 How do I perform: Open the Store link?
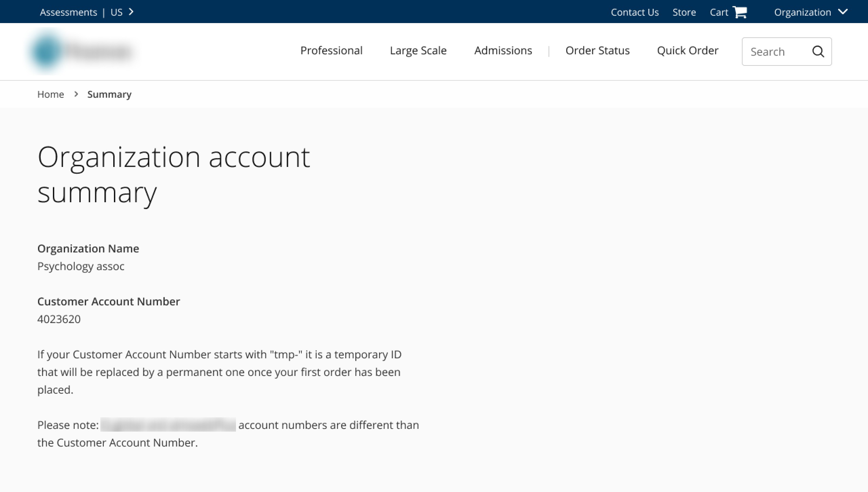pyautogui.click(x=684, y=12)
